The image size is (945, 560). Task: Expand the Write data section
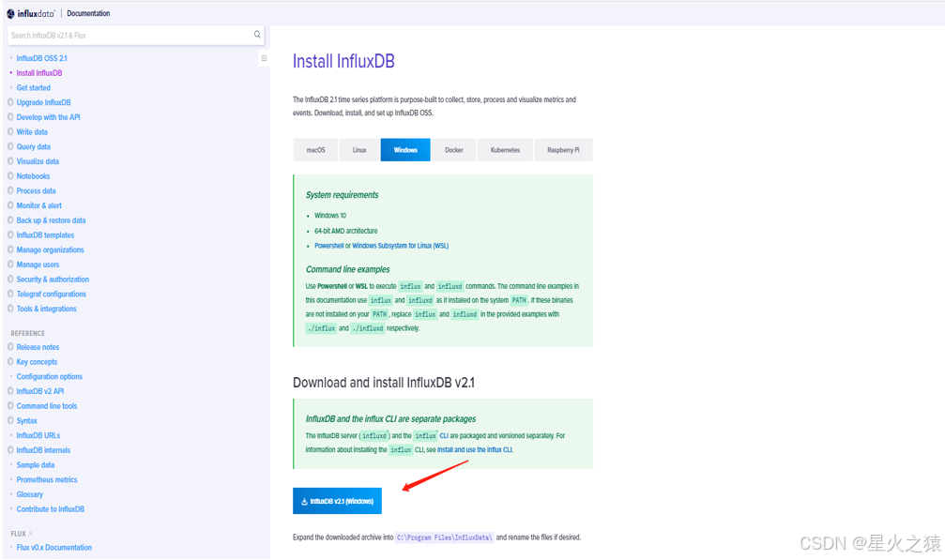pos(10,131)
